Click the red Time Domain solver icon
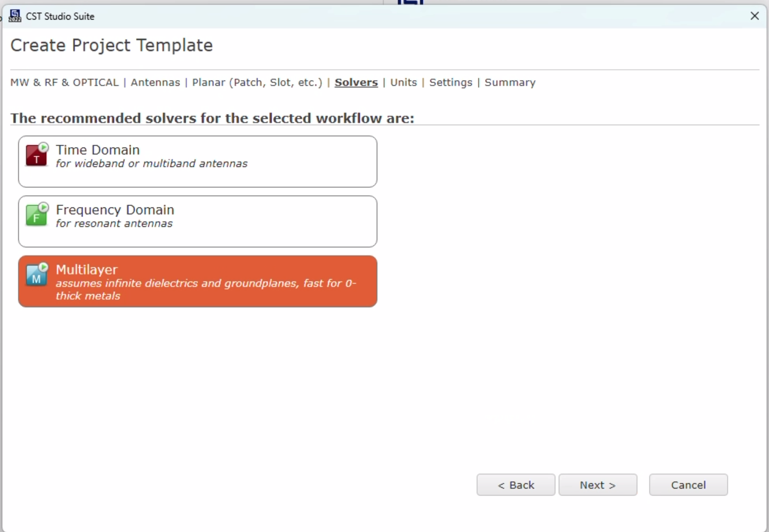This screenshot has height=532, width=769. 37,155
